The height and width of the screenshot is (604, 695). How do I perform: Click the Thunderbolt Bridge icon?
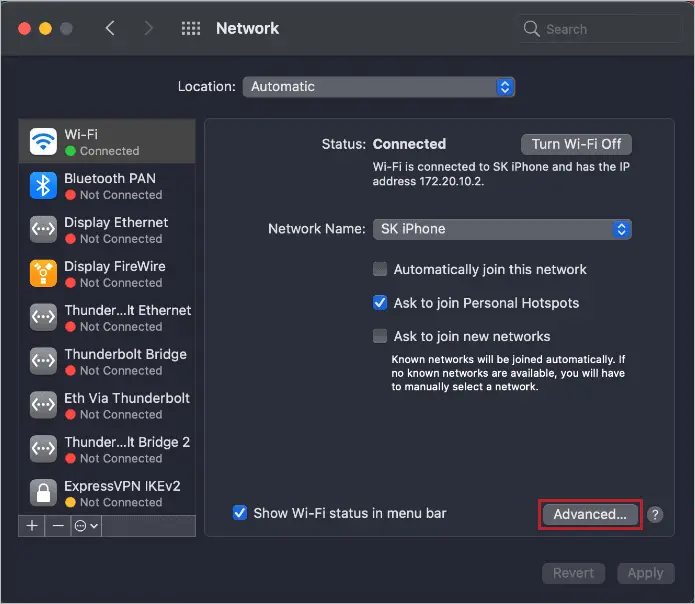[x=43, y=361]
